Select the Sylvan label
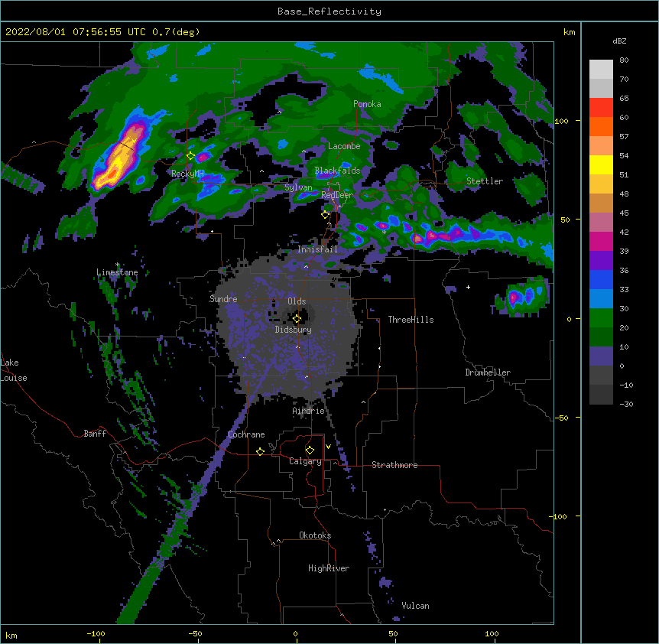 coord(298,187)
